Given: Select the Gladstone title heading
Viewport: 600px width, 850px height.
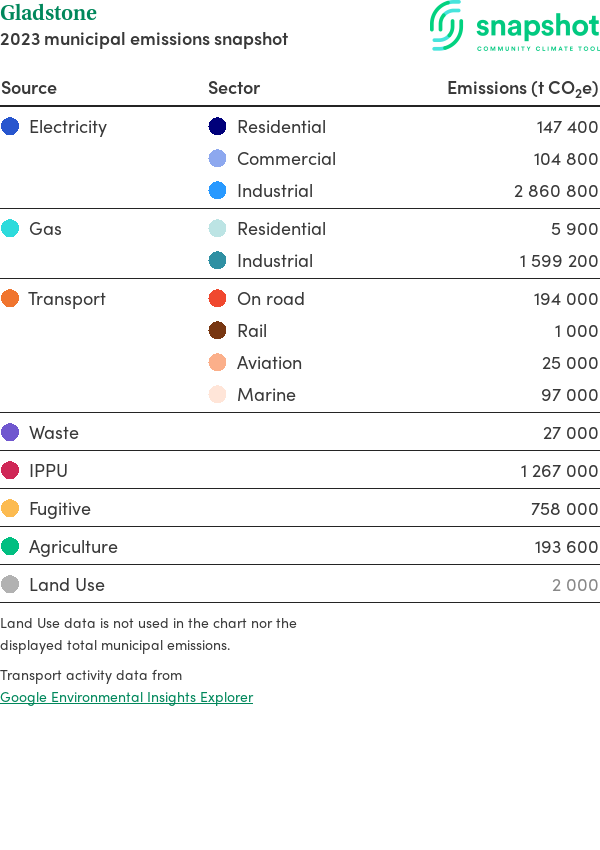Looking at the screenshot, I should pos(49,13).
